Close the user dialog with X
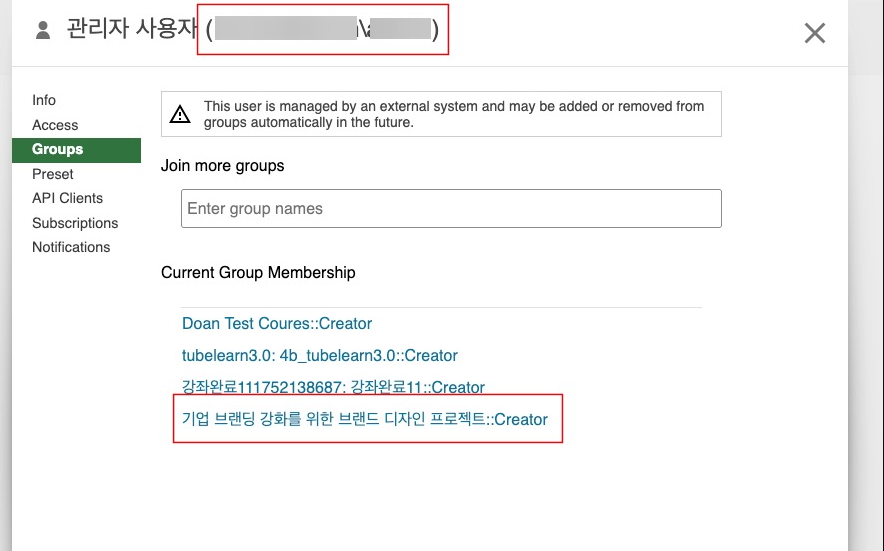The image size is (884, 551). (815, 33)
